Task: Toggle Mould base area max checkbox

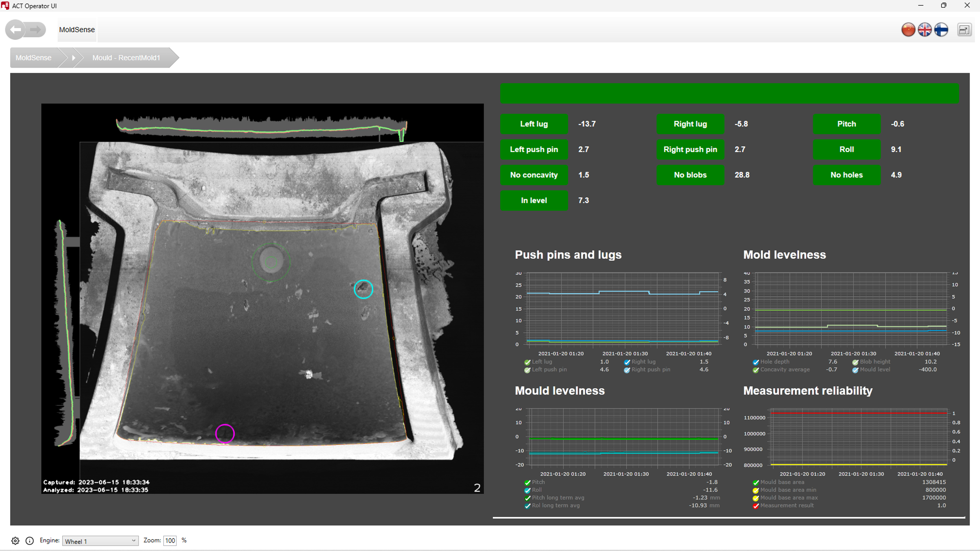Action: click(x=756, y=498)
